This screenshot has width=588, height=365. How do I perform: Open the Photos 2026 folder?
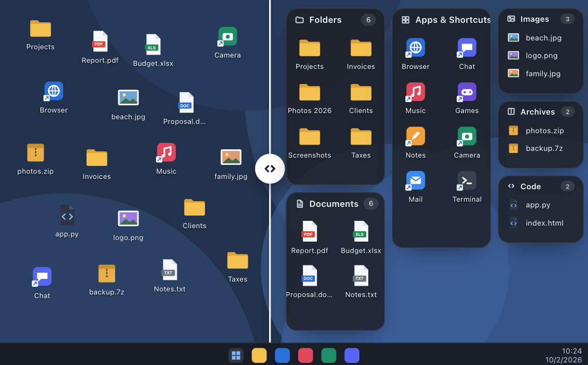310,99
